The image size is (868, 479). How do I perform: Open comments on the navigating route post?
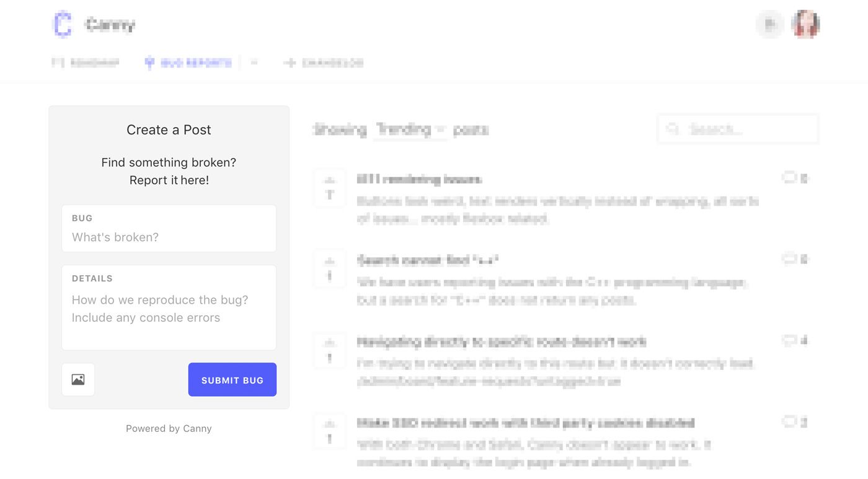[795, 341]
